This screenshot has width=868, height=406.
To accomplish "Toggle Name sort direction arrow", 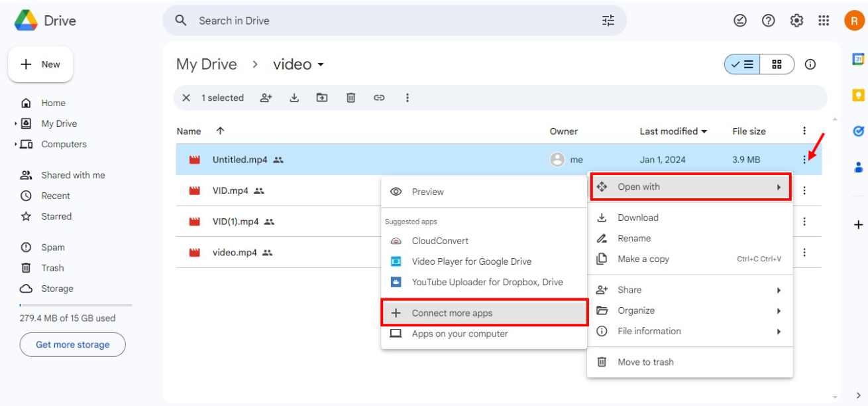I will pyautogui.click(x=221, y=131).
